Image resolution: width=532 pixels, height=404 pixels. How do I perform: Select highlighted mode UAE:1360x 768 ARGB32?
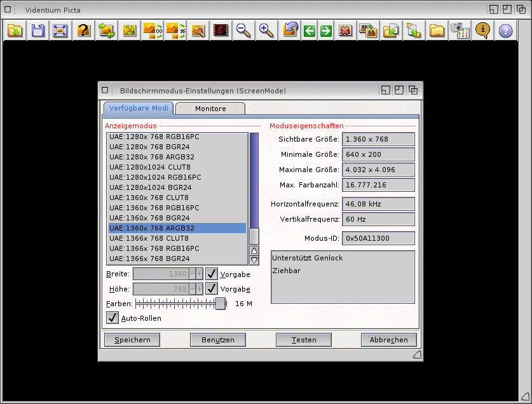pyautogui.click(x=177, y=228)
